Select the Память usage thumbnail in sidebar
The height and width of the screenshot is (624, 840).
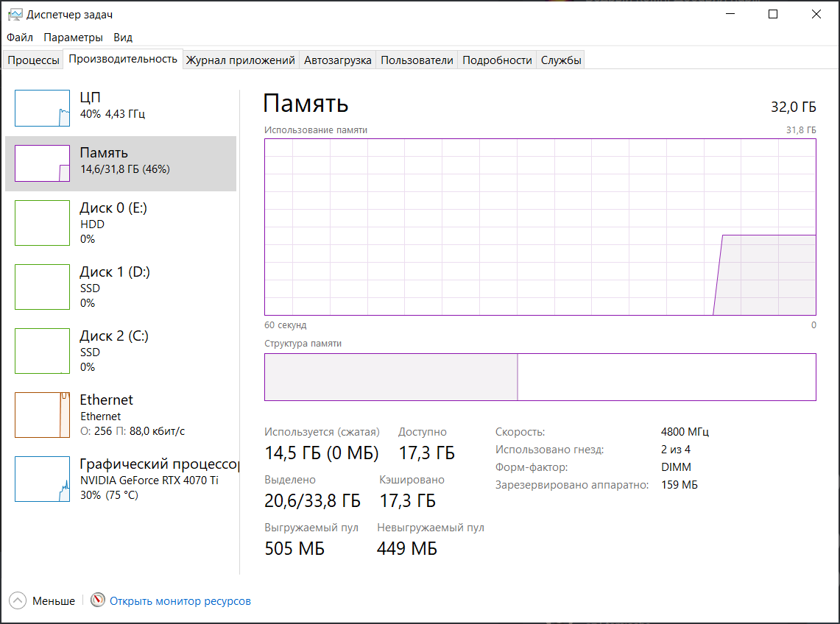click(x=43, y=163)
